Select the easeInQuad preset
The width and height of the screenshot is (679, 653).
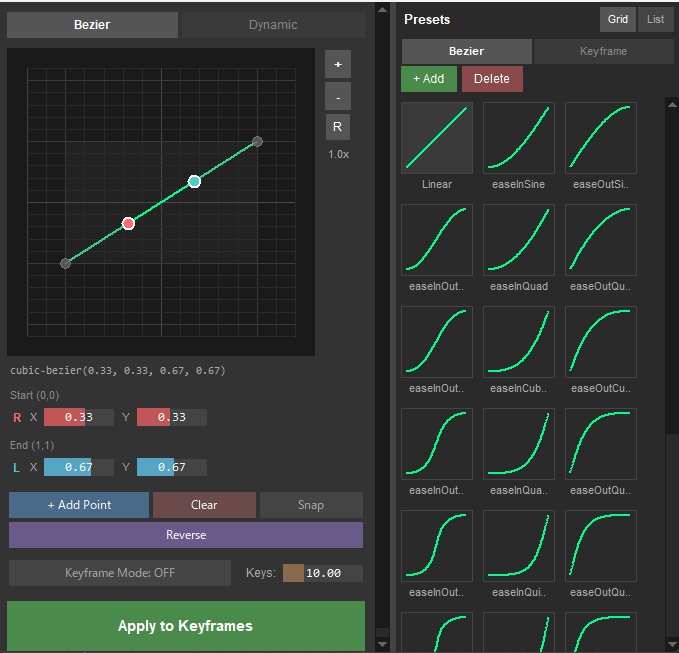518,239
